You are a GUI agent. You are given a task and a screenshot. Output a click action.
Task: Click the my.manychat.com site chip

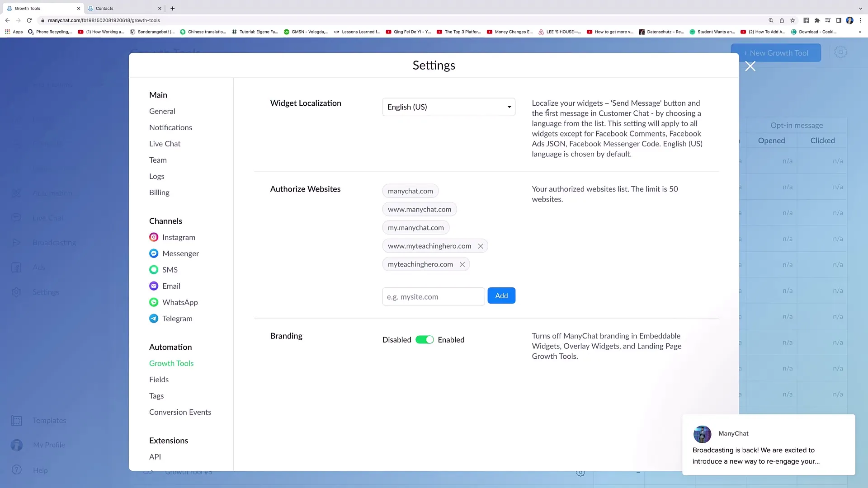click(416, 228)
